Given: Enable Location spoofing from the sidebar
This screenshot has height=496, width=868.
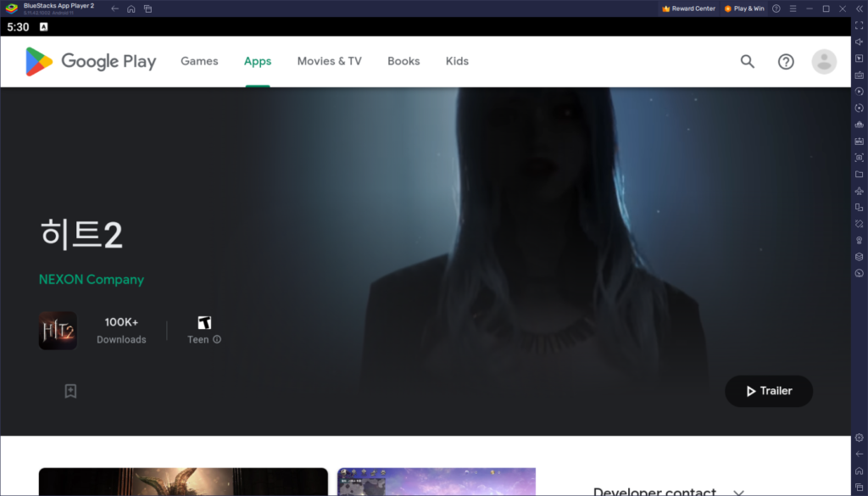Looking at the screenshot, I should pyautogui.click(x=859, y=241).
